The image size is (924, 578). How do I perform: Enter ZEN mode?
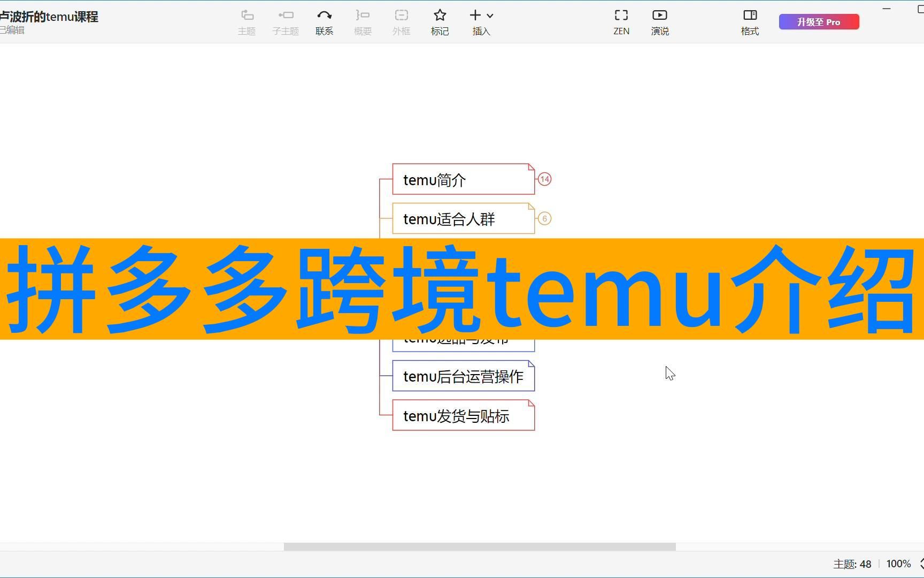621,22
